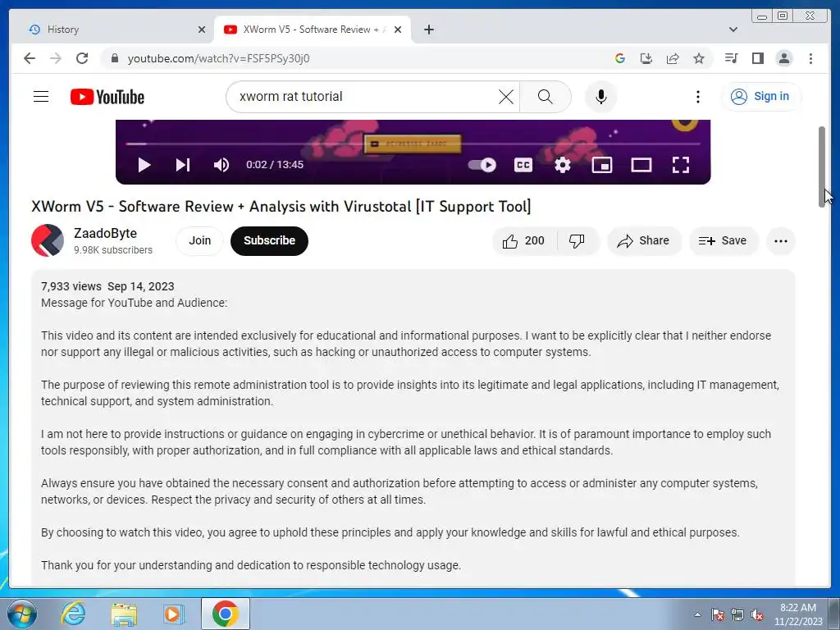840x630 pixels.
Task: Share the video
Action: tap(643, 241)
